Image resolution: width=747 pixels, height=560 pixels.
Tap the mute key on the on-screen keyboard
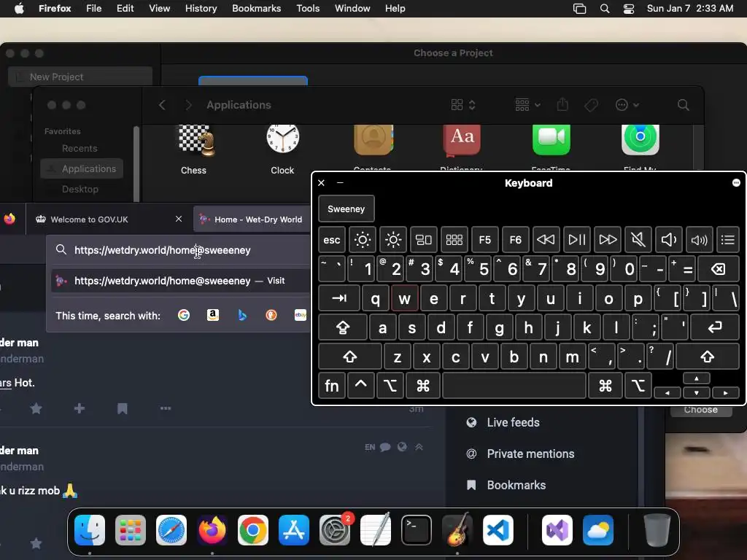638,239
